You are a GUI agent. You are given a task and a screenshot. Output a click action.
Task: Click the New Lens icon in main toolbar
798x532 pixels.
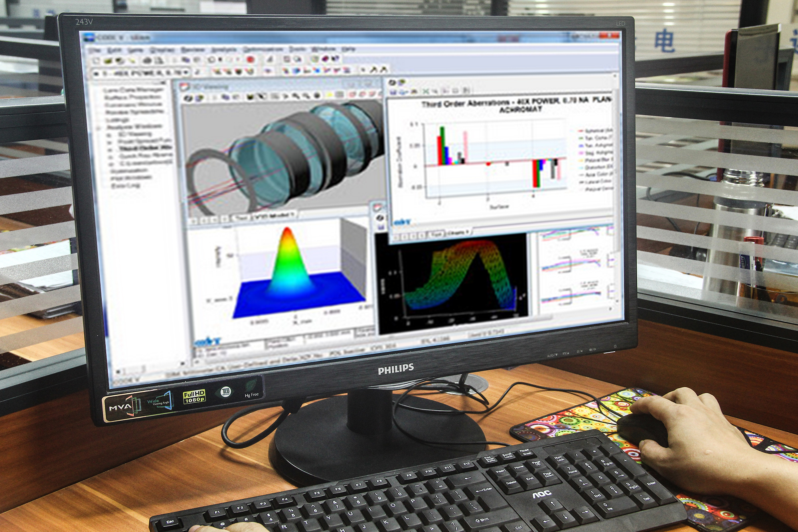(96, 61)
